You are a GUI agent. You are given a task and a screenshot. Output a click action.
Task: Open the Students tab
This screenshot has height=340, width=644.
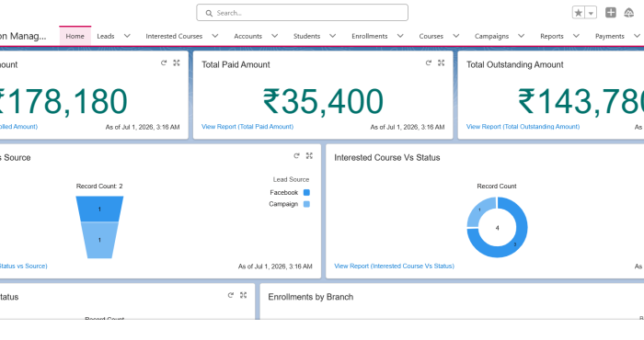(306, 36)
